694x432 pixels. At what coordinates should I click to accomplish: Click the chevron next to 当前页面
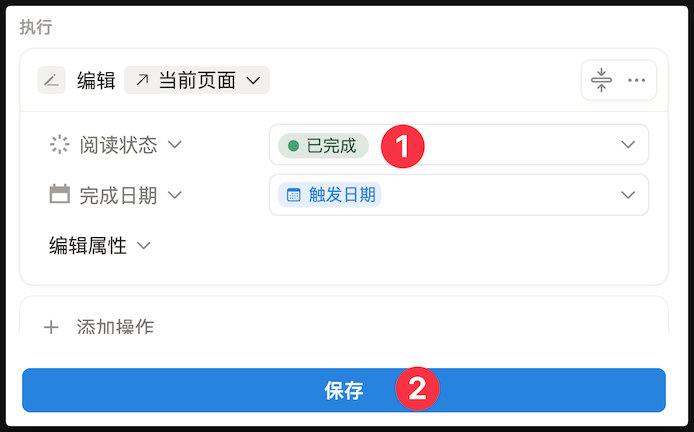(253, 80)
